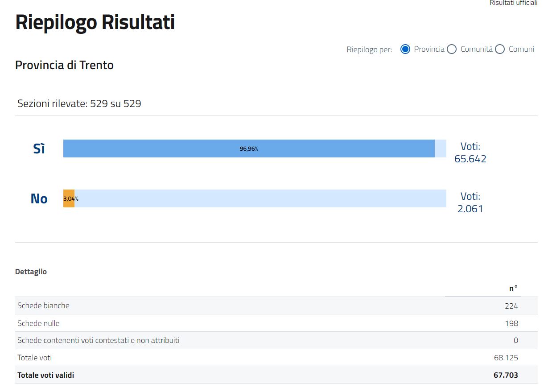The image size is (544, 392).
Task: Click the Dettaglio section heading
Action: click(31, 272)
